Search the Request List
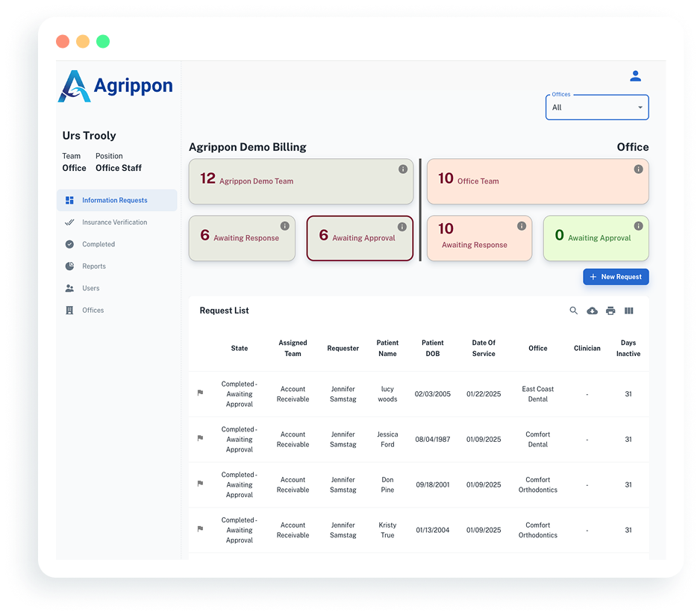 (x=574, y=310)
